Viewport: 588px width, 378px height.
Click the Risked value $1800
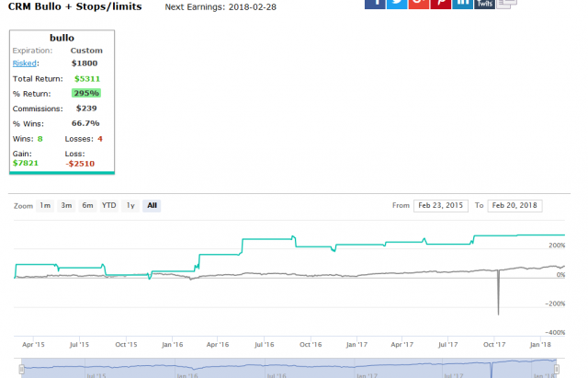click(x=85, y=63)
